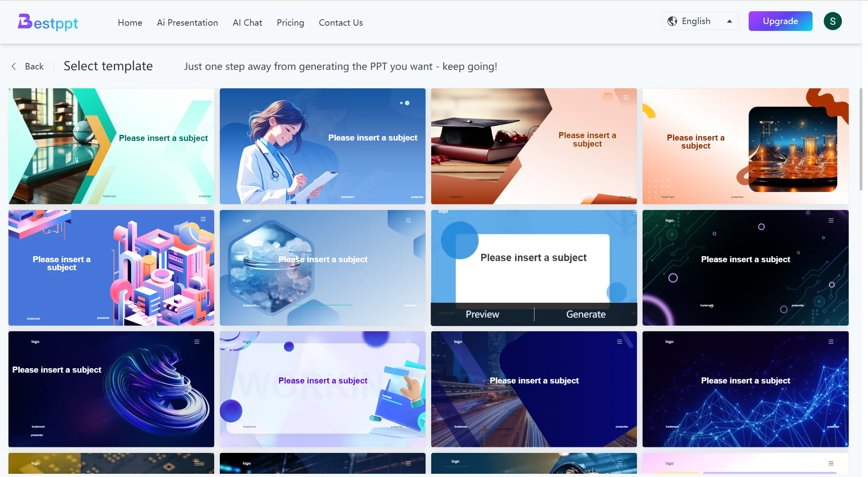
Task: Click the user profile avatar icon
Action: [832, 21]
